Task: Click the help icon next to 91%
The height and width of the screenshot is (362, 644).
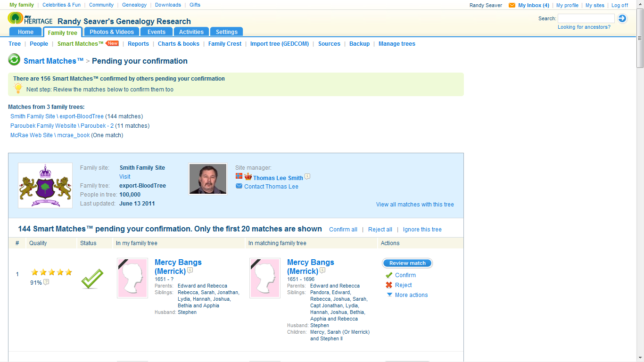Action: coord(46,282)
